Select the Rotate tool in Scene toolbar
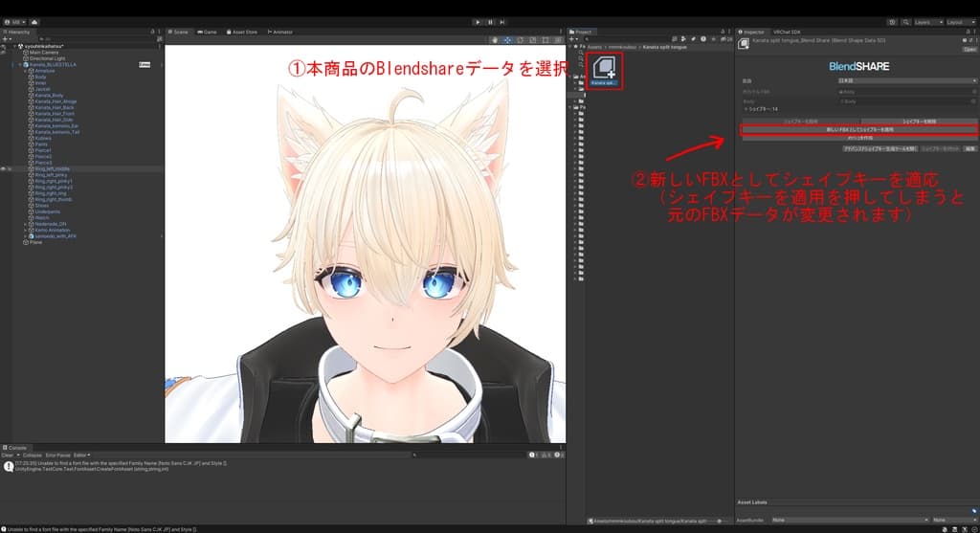This screenshot has width=980, height=533. tap(520, 40)
